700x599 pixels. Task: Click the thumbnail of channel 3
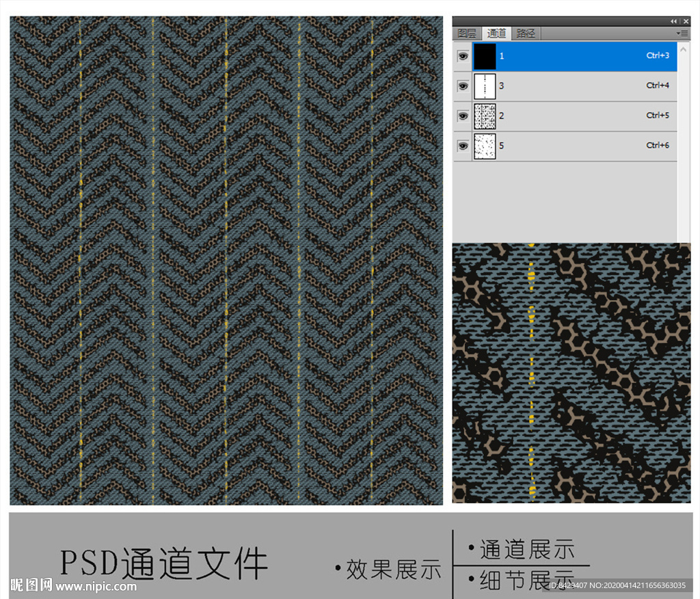tap(485, 86)
